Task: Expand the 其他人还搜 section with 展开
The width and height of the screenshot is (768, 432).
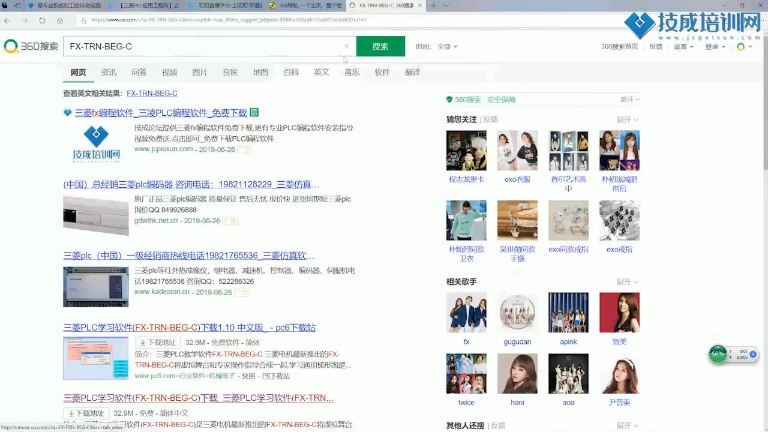Action: point(627,426)
